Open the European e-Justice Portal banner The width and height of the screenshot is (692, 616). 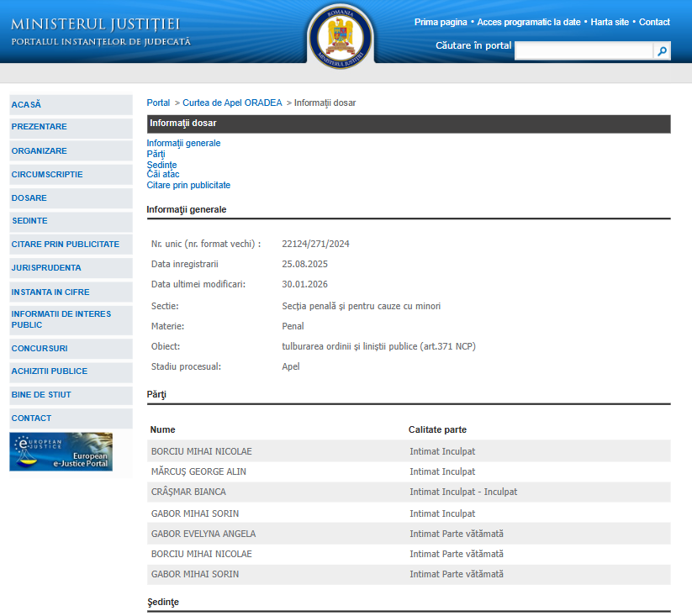61,451
